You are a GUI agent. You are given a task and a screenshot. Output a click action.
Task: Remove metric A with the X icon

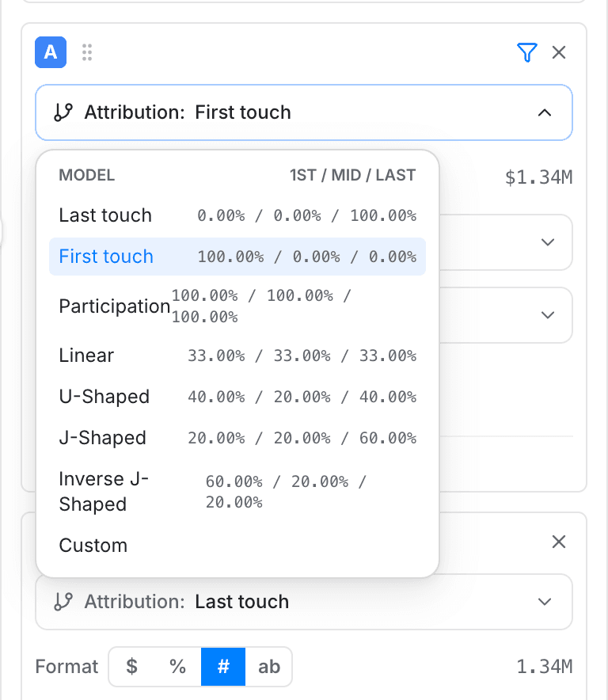(x=558, y=52)
